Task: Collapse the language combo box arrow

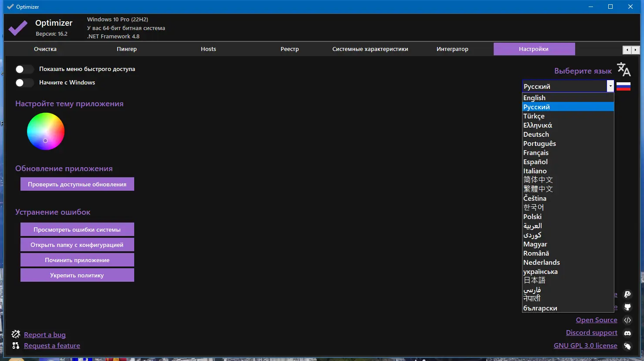Action: pos(610,86)
